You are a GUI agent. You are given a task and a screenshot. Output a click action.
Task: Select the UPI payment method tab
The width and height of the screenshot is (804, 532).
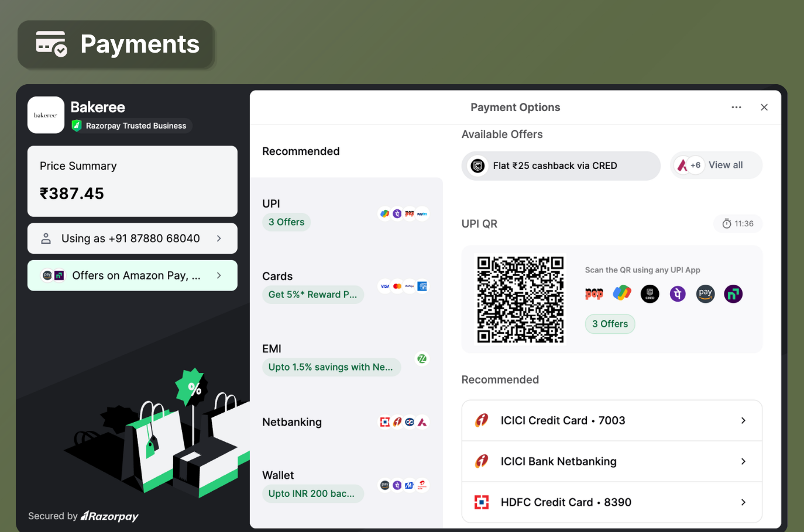[346, 213]
